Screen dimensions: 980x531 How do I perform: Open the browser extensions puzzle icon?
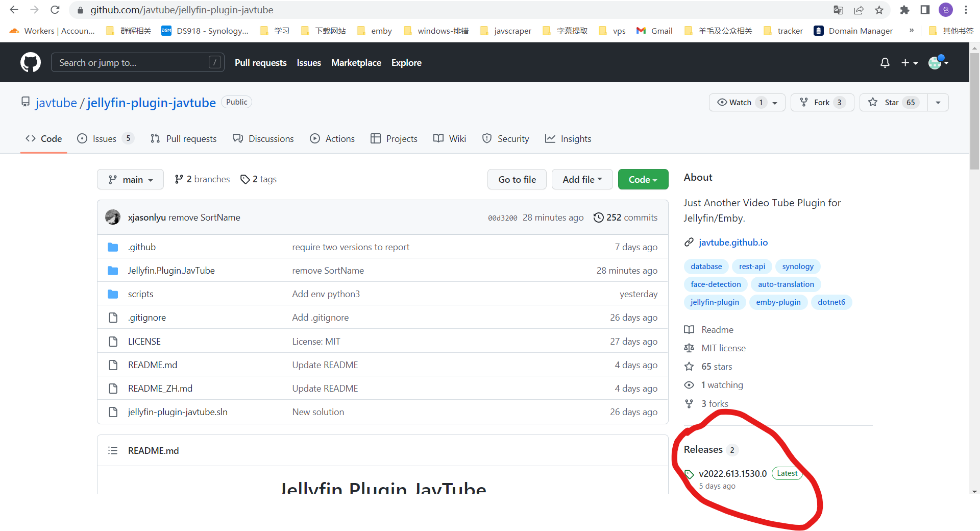904,10
